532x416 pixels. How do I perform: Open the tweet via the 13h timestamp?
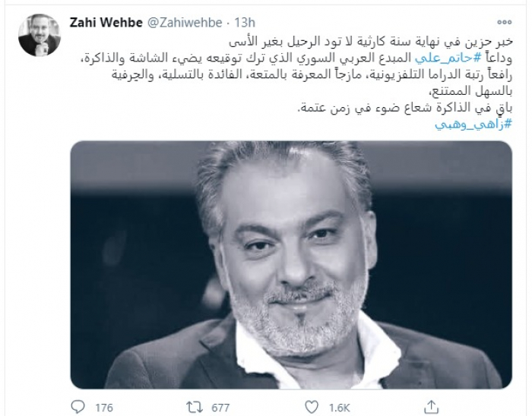(x=245, y=23)
